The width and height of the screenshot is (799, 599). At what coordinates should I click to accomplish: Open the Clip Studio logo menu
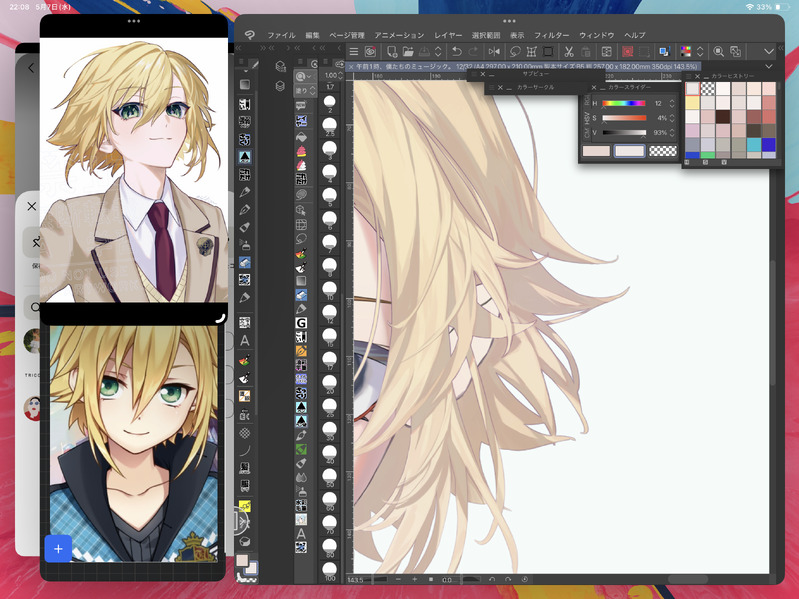point(249,35)
